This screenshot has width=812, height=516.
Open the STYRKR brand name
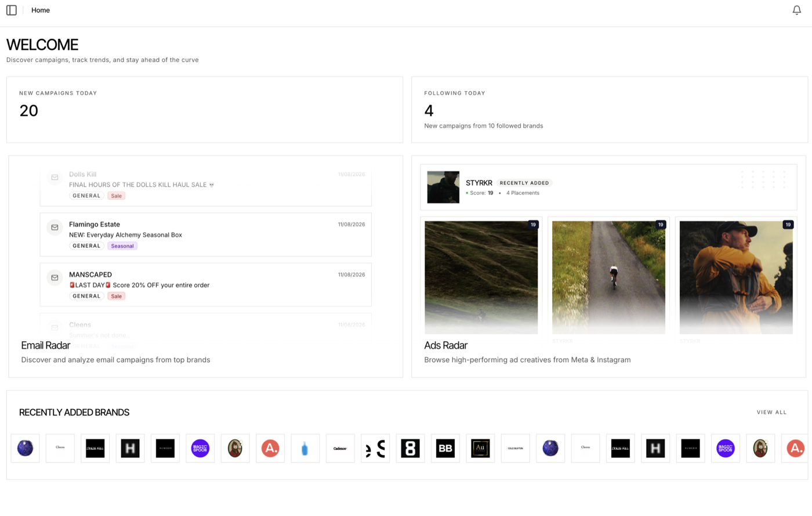(x=479, y=183)
